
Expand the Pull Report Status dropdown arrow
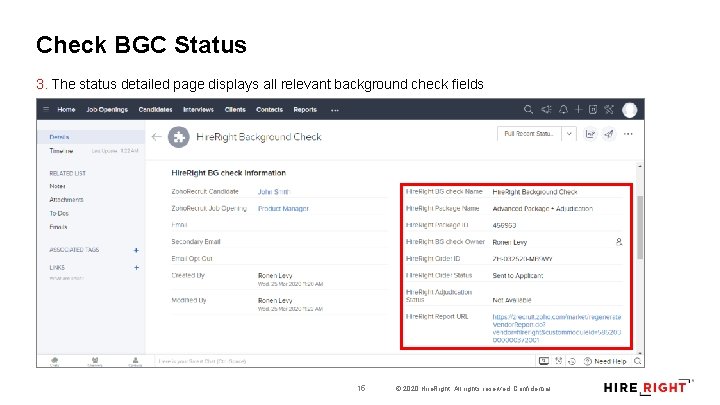569,134
